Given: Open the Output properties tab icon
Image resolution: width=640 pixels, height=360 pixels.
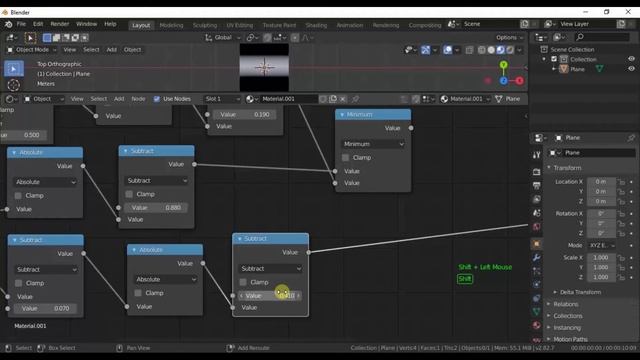Looking at the screenshot, I should tap(536, 186).
